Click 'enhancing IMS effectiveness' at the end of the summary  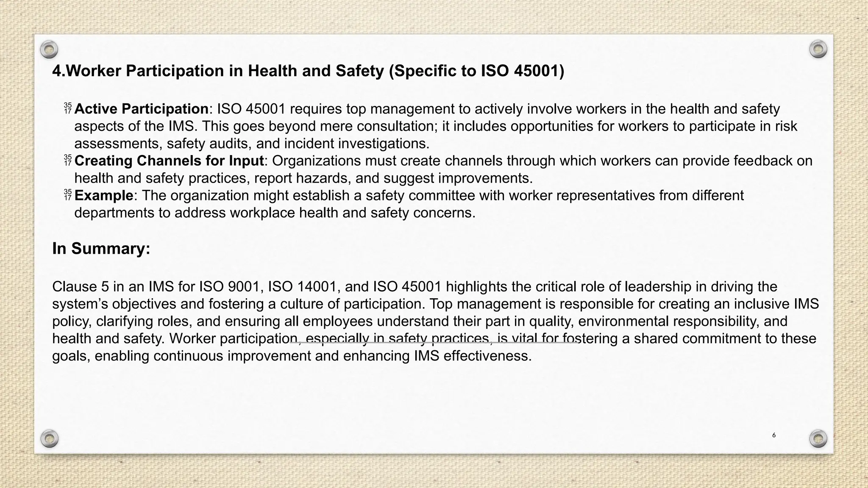tap(437, 356)
